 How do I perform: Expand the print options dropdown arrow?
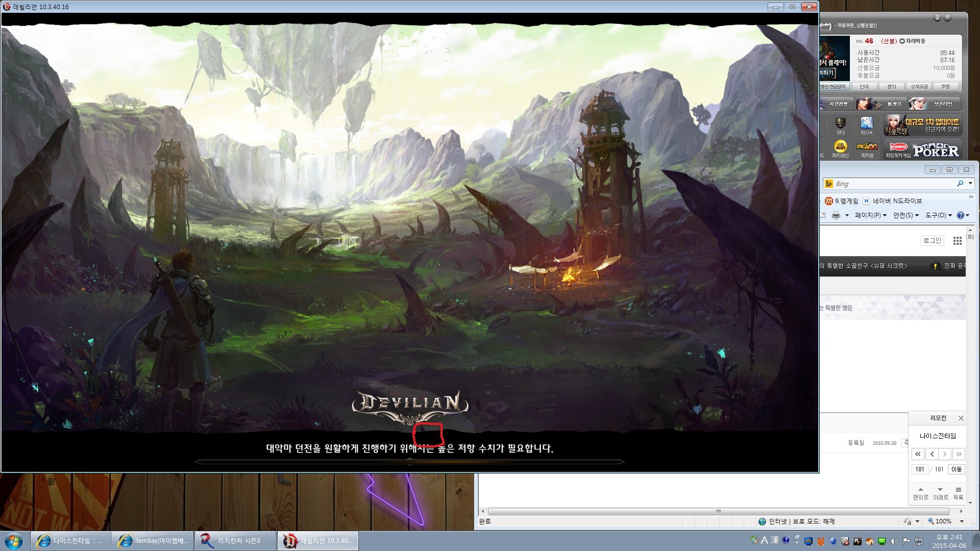tap(847, 215)
